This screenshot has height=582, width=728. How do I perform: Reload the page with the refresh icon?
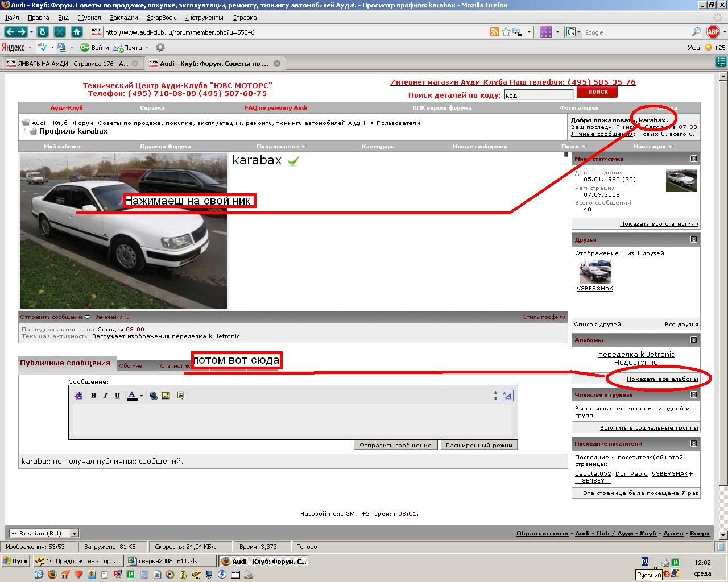point(43,32)
